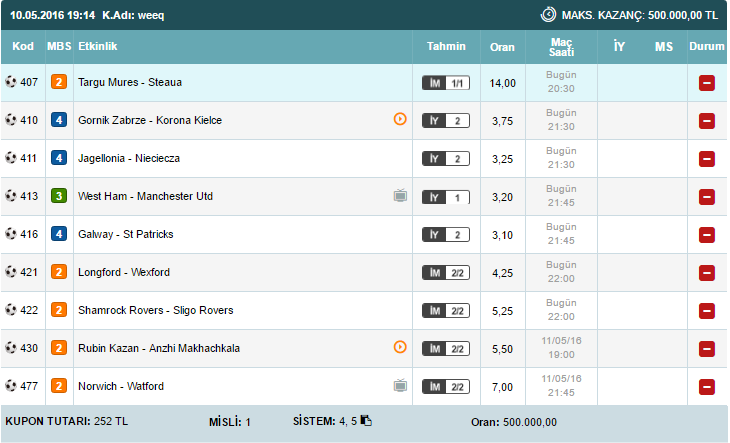Screen dimensions: 730x443
Task: Click soccer ball icon for code 416
Action: tap(11, 234)
